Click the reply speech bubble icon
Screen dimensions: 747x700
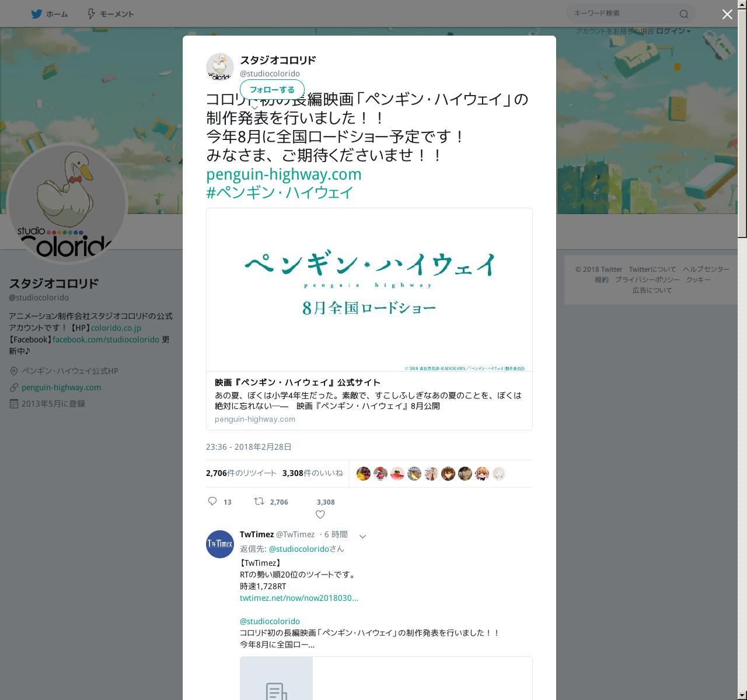pos(212,501)
